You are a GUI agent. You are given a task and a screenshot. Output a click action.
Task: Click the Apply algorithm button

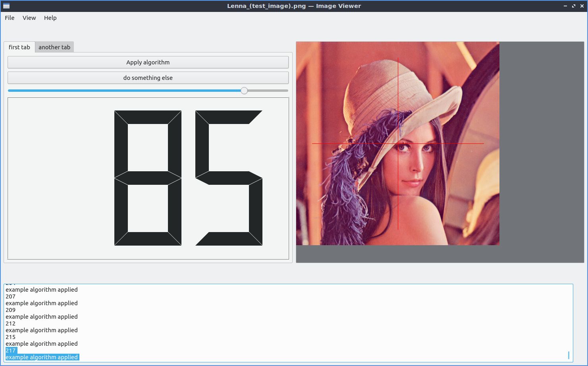148,62
